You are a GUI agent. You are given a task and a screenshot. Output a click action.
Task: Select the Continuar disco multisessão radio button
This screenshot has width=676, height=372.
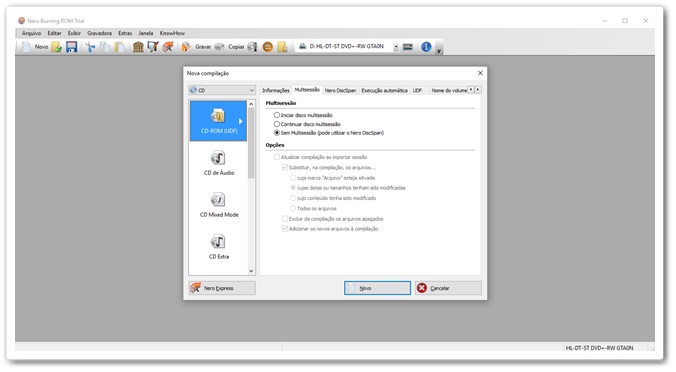click(x=277, y=124)
